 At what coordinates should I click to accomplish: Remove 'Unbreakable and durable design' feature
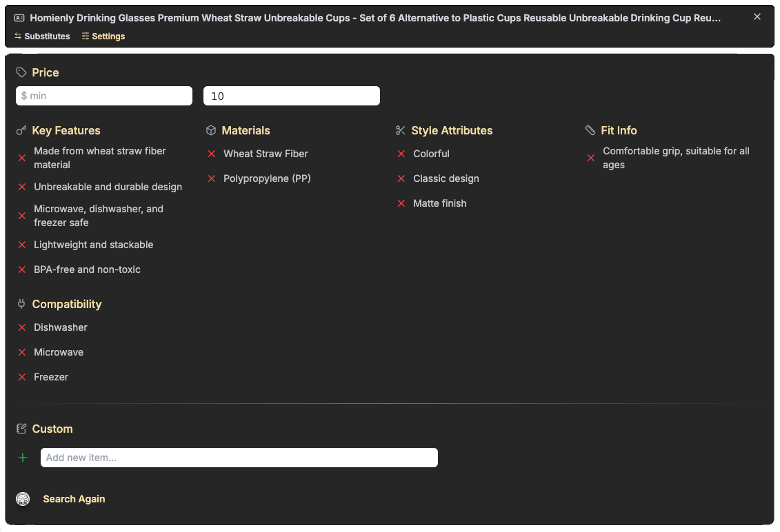[x=22, y=187]
